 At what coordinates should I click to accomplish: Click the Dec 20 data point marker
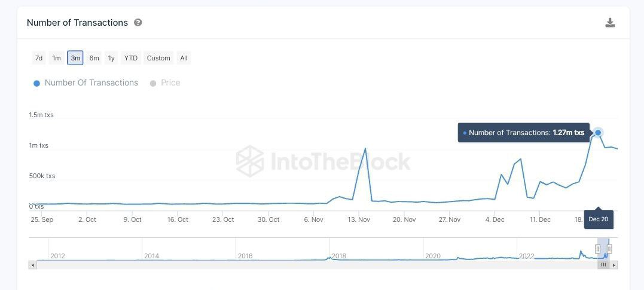[x=598, y=133]
